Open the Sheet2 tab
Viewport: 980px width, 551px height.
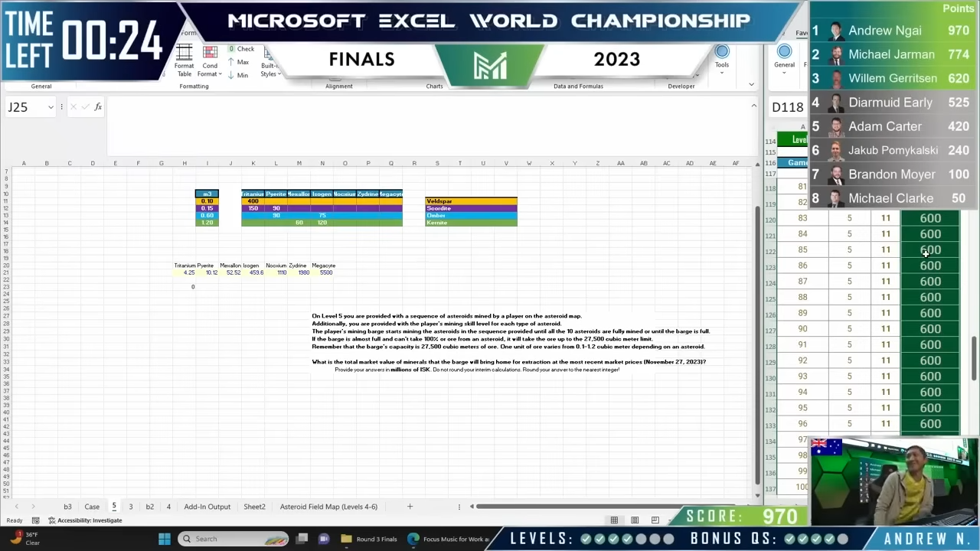[254, 507]
